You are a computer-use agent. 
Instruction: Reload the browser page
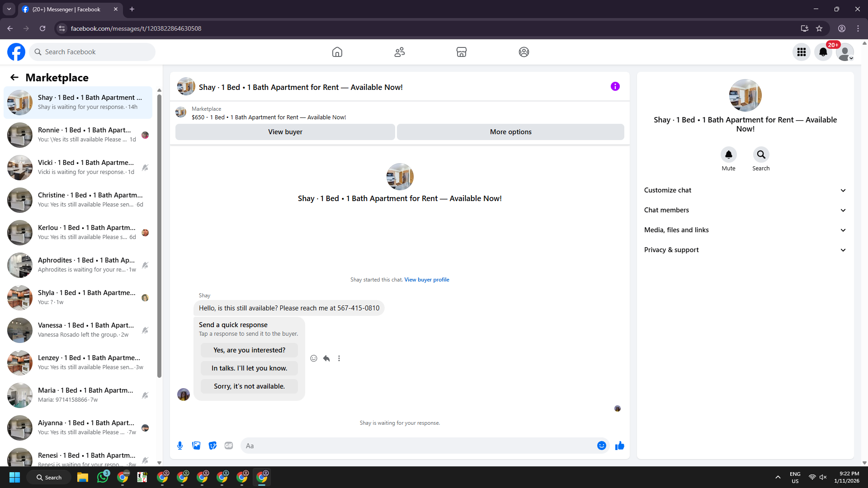[42, 28]
